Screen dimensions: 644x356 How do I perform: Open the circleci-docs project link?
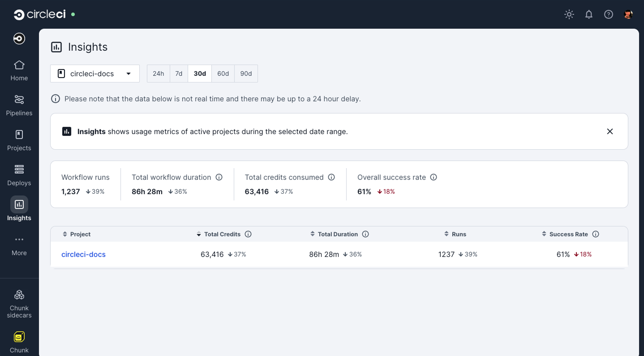click(83, 254)
